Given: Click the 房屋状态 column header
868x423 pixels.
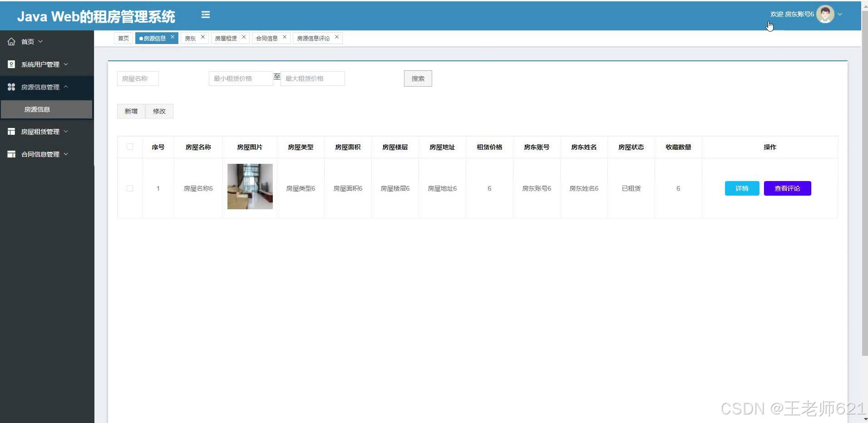Looking at the screenshot, I should coord(631,147).
